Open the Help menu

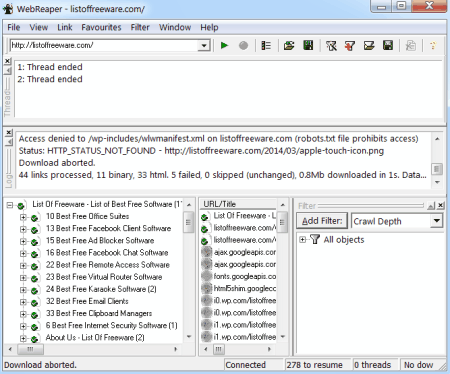[209, 27]
